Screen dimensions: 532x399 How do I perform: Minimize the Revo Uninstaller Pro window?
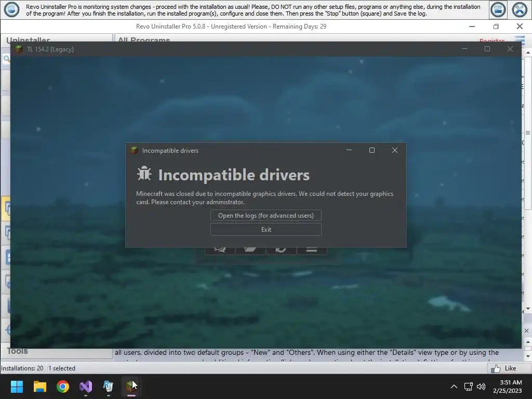[x=472, y=26]
